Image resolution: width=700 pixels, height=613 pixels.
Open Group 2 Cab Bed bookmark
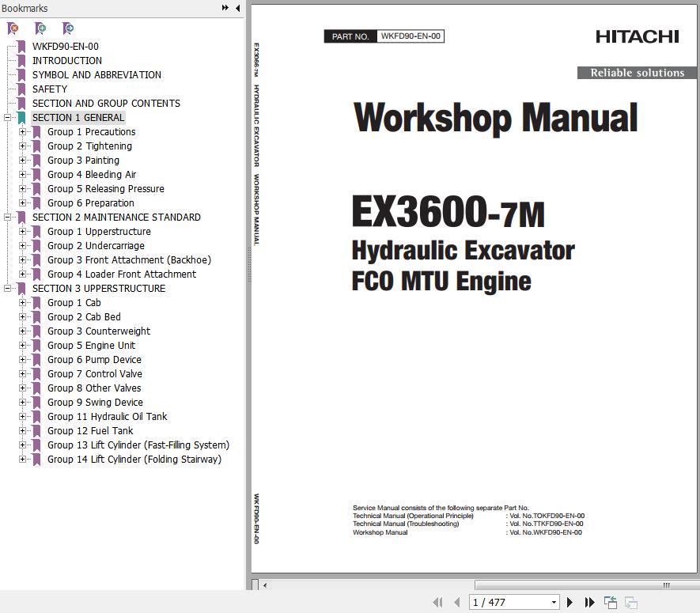[x=84, y=317]
